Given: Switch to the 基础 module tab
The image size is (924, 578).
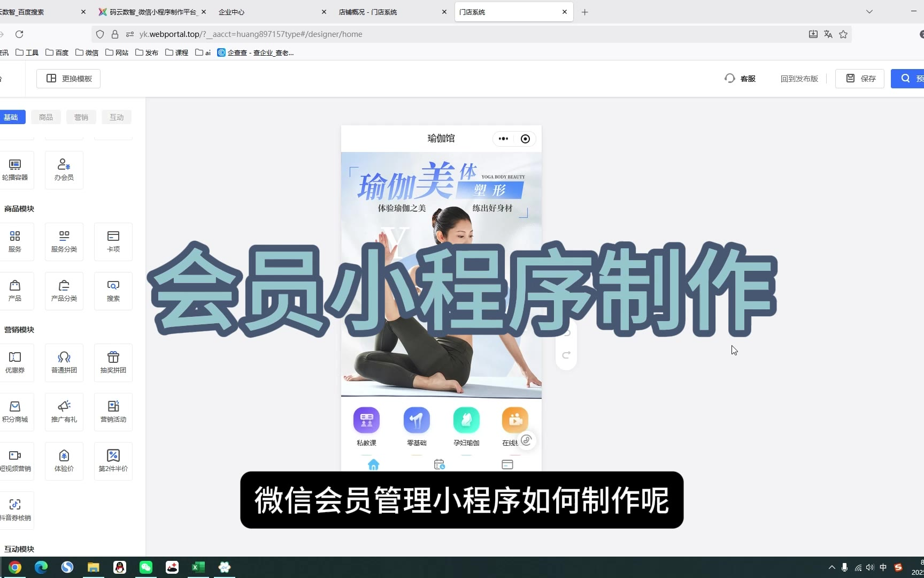Looking at the screenshot, I should click(x=11, y=117).
